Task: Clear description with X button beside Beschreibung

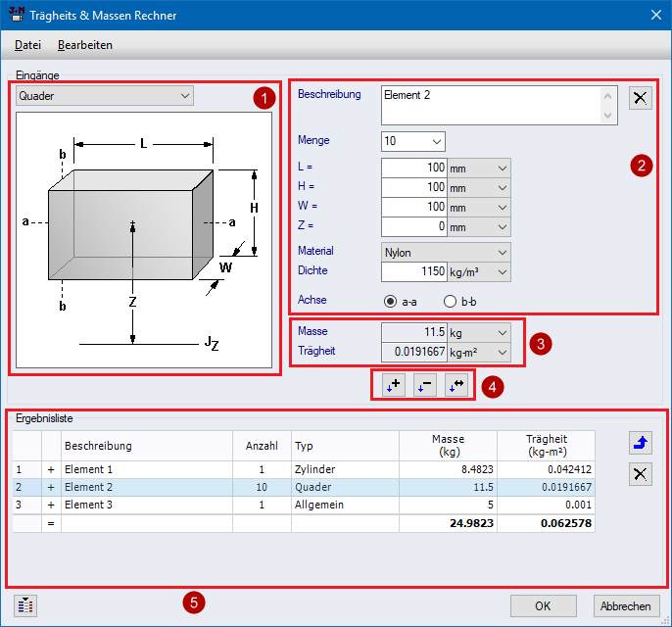Action: (x=640, y=97)
